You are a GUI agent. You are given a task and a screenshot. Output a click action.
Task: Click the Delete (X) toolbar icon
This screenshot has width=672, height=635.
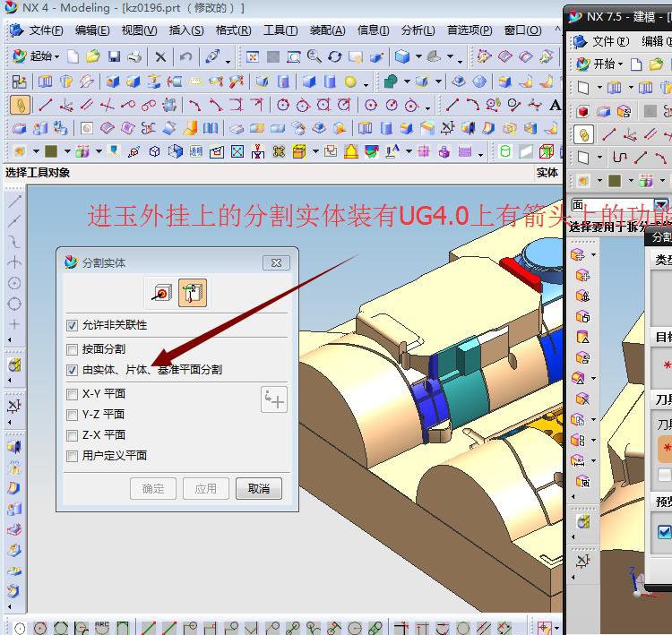(x=160, y=56)
